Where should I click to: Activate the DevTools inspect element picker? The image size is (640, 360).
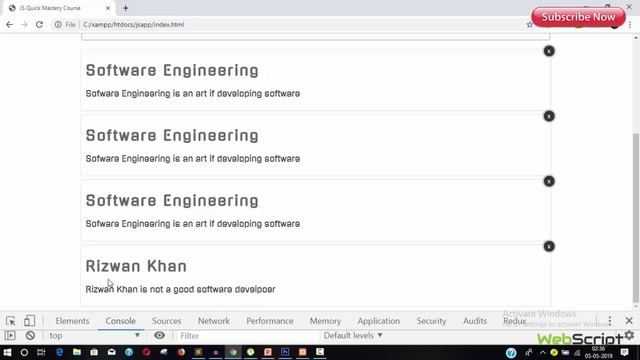pyautogui.click(x=11, y=321)
